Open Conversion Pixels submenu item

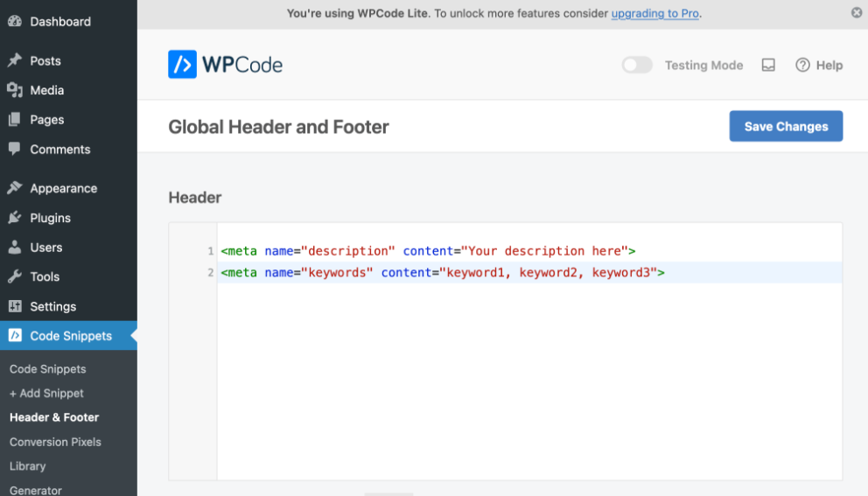55,442
